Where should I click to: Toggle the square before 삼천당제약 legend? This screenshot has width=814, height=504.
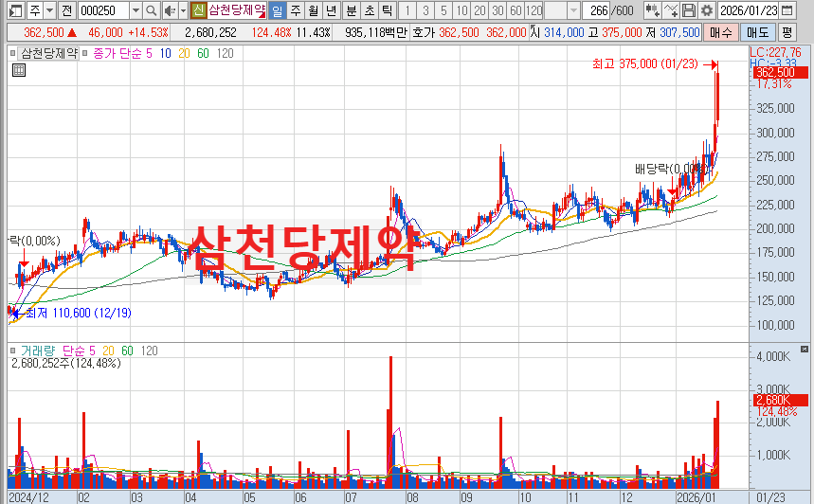point(13,53)
